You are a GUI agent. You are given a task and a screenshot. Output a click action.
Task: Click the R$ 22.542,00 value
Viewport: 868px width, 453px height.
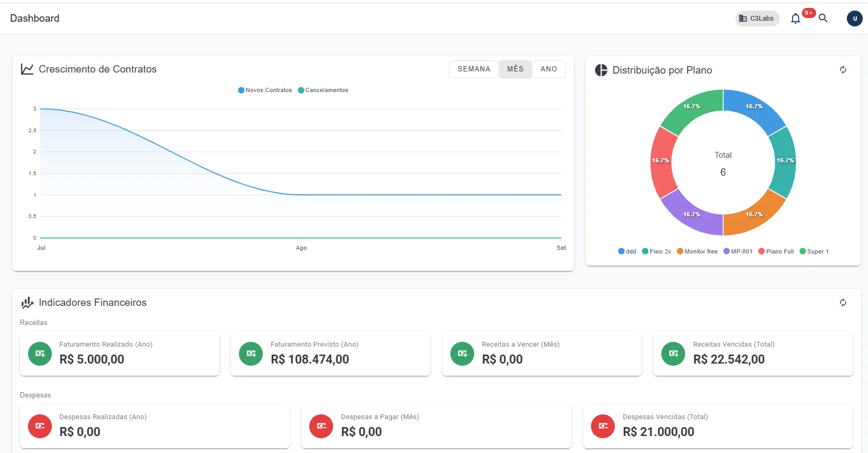[x=729, y=359]
